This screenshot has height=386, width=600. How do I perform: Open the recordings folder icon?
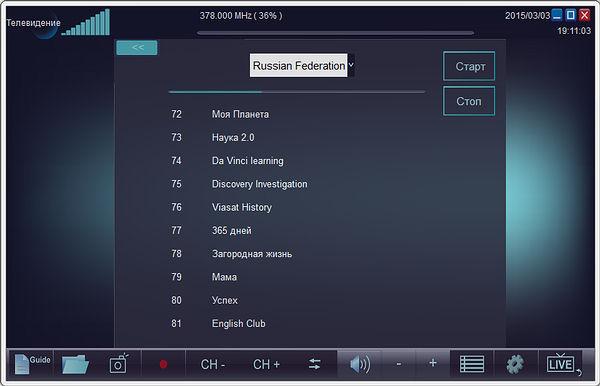75,364
